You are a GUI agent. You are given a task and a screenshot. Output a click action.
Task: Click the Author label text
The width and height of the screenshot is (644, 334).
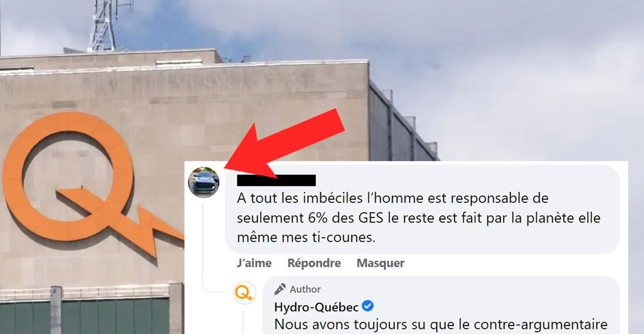[x=305, y=289]
